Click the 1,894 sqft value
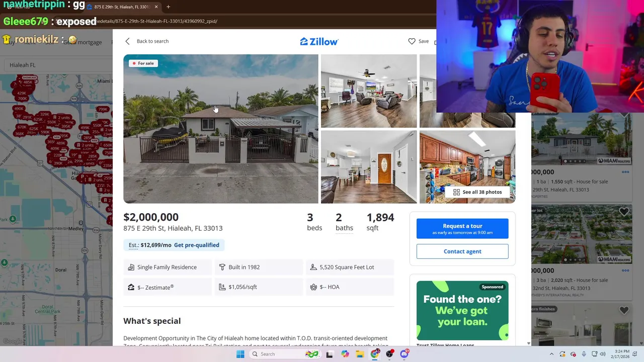 click(380, 217)
